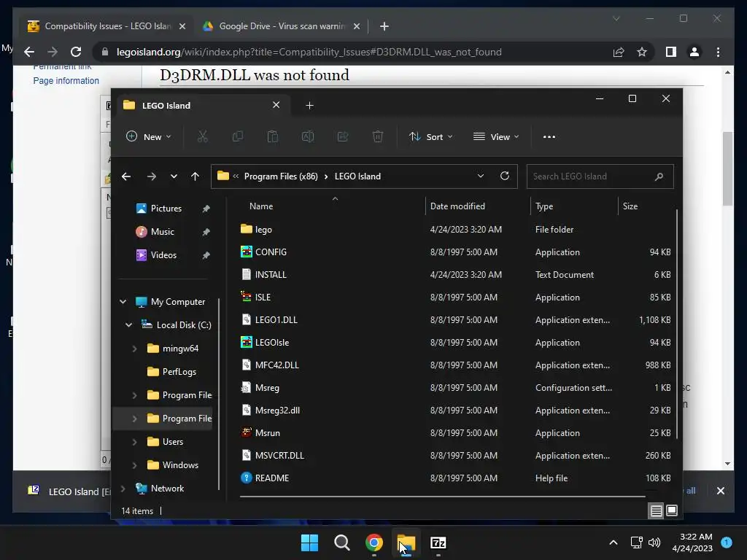Select the CONFIG application icon
The width and height of the screenshot is (747, 560).
click(x=247, y=252)
